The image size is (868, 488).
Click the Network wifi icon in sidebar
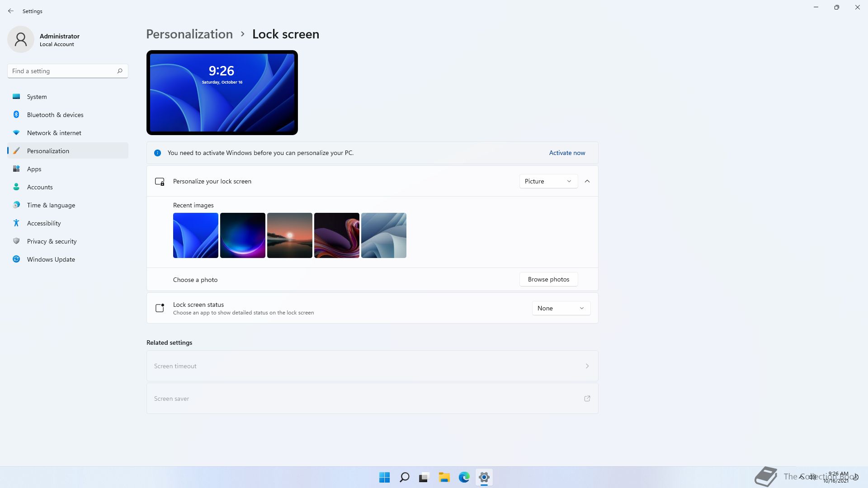coord(16,132)
